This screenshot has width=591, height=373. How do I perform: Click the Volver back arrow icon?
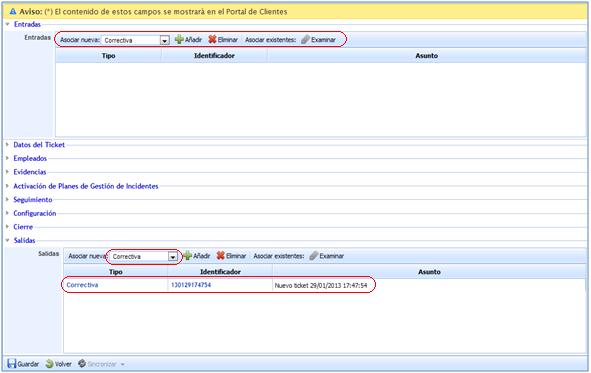pyautogui.click(x=49, y=364)
